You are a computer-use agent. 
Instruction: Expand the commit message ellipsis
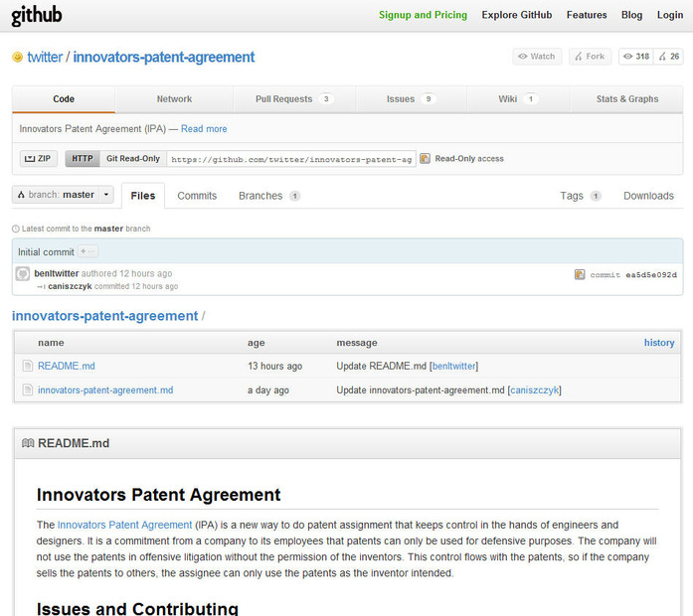pyautogui.click(x=87, y=251)
